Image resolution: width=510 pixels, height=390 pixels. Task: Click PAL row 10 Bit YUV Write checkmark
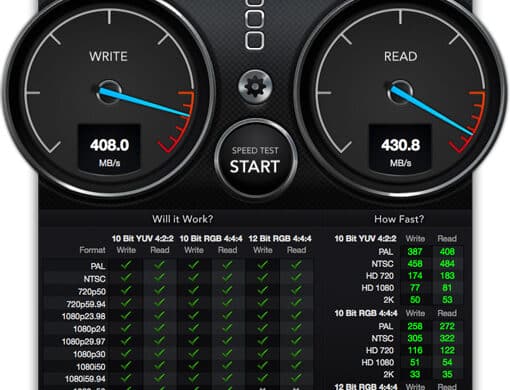pos(126,265)
